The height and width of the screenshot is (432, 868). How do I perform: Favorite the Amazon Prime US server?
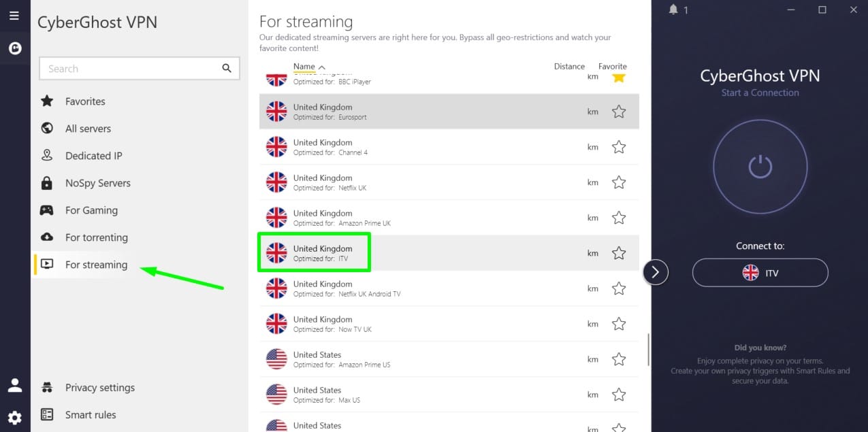618,359
